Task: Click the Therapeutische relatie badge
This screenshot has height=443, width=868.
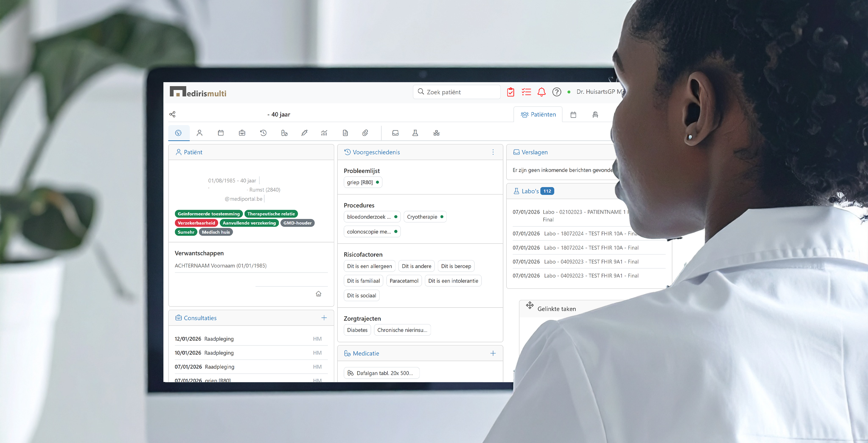Action: click(271, 214)
